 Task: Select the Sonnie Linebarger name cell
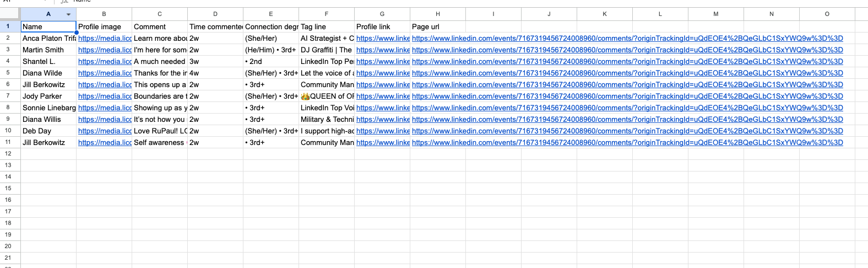(x=48, y=108)
